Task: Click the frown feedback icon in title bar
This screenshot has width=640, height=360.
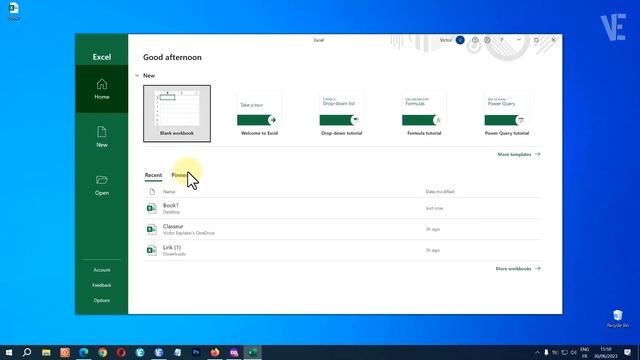Action: (487, 40)
